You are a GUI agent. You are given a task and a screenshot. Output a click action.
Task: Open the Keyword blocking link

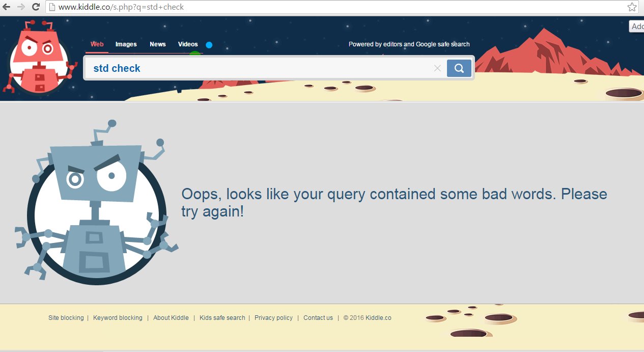pyautogui.click(x=118, y=318)
